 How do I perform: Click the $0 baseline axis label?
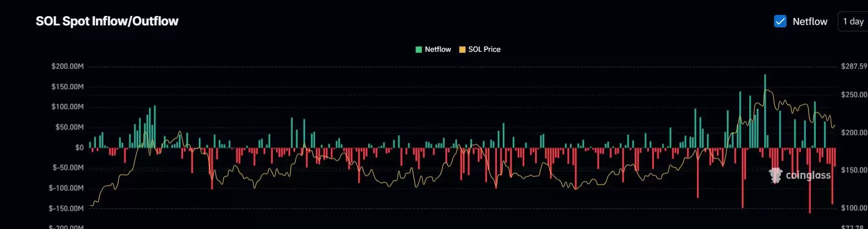[79, 147]
